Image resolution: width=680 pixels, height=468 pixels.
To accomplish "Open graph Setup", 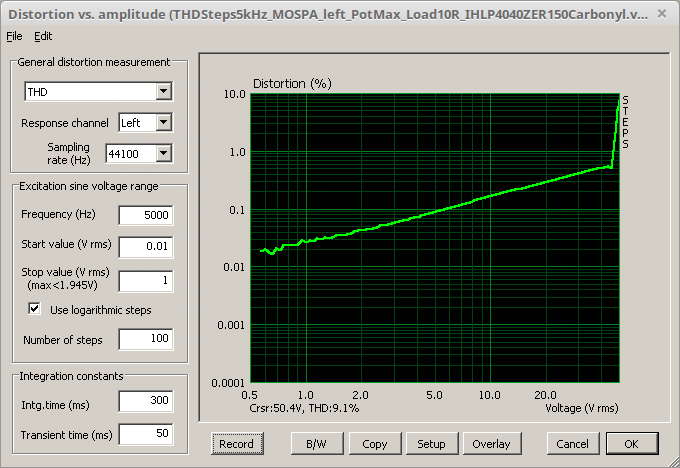I will click(x=431, y=443).
